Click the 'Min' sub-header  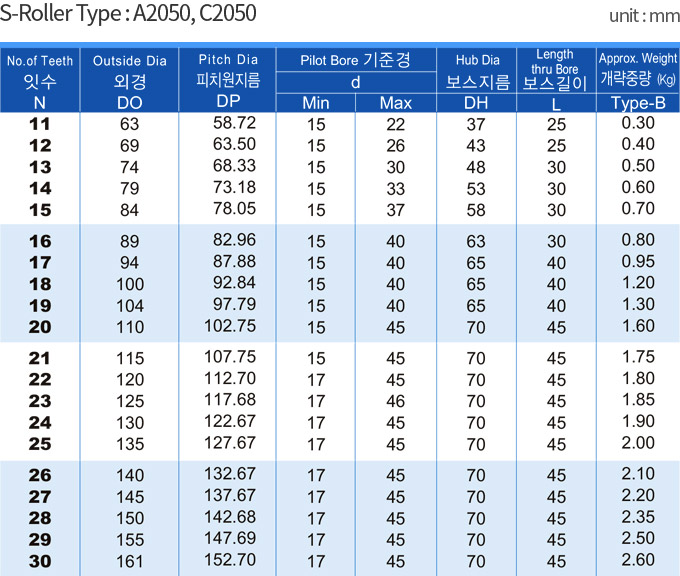point(316,103)
